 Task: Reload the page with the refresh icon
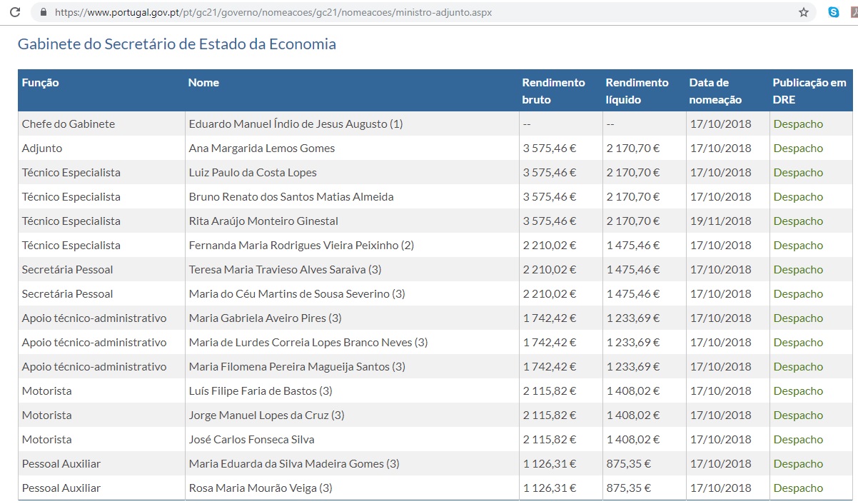click(14, 12)
